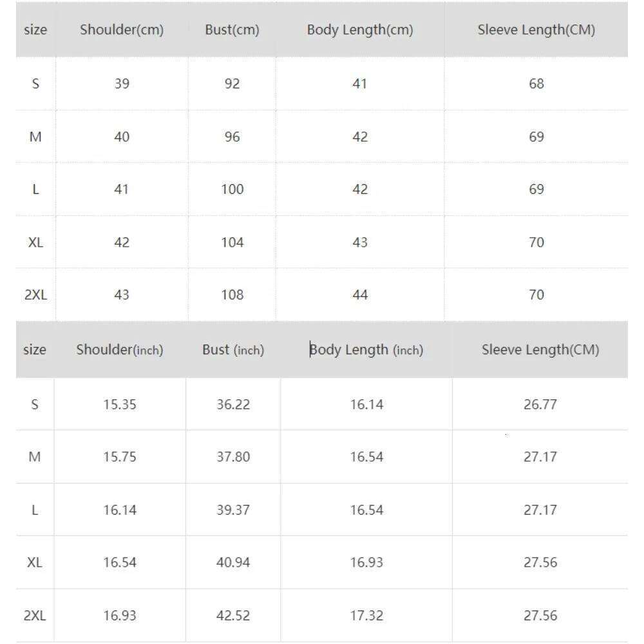This screenshot has width=644, height=644.
Task: Select the 15.35 shoulder inch value
Action: tap(120, 404)
